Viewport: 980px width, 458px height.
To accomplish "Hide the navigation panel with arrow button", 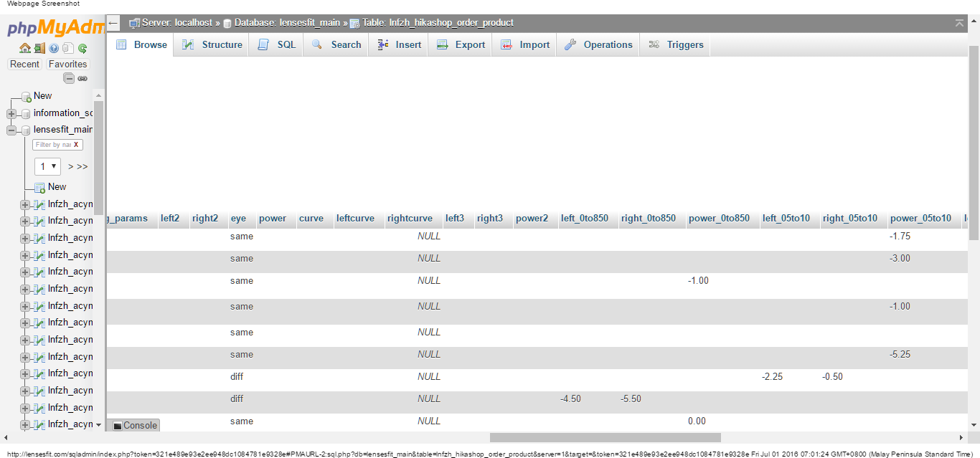I will coord(113,23).
